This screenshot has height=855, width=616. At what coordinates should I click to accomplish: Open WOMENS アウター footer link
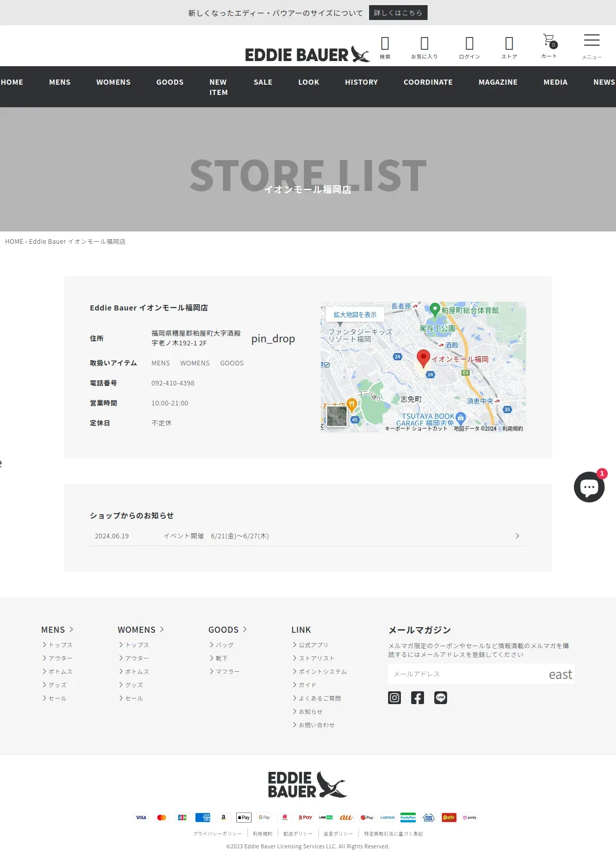click(137, 658)
